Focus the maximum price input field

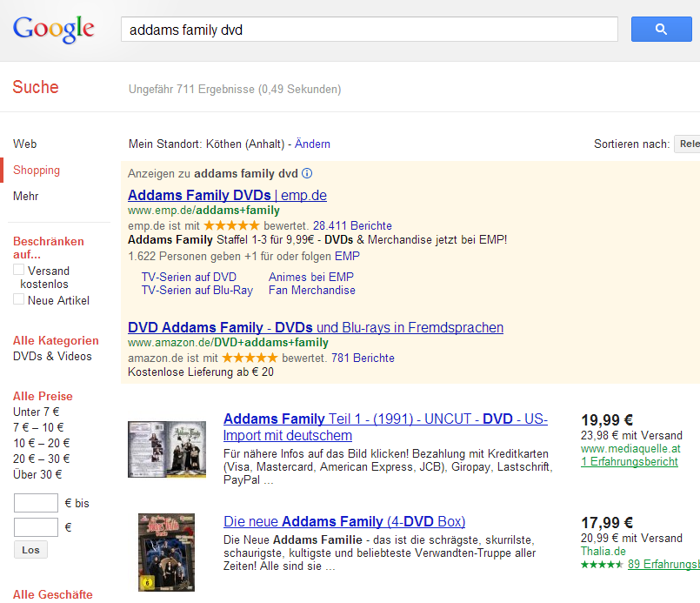(x=36, y=527)
